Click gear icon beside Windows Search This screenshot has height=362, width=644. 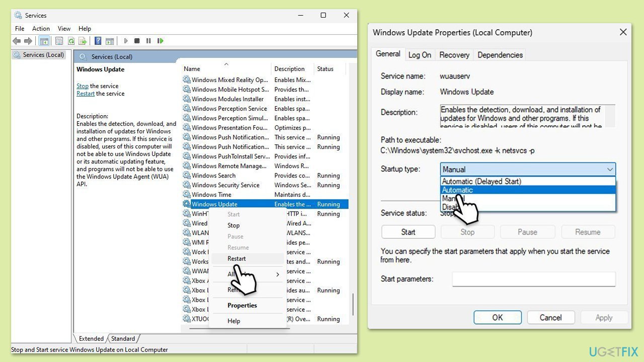pyautogui.click(x=187, y=175)
